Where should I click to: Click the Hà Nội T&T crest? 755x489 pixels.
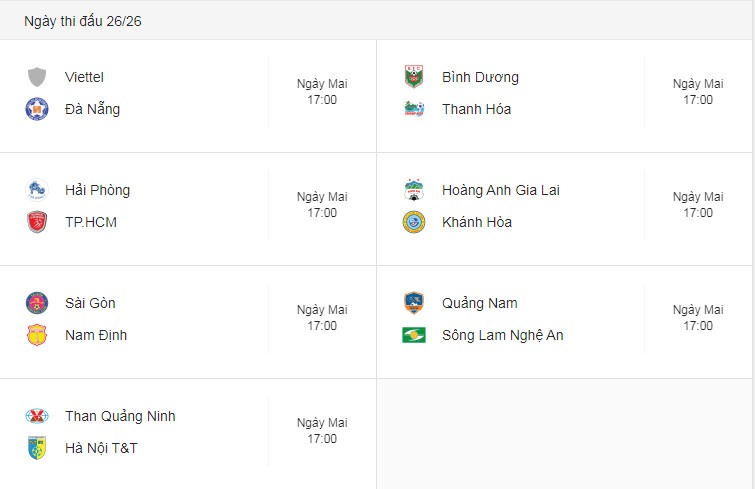[x=37, y=448]
